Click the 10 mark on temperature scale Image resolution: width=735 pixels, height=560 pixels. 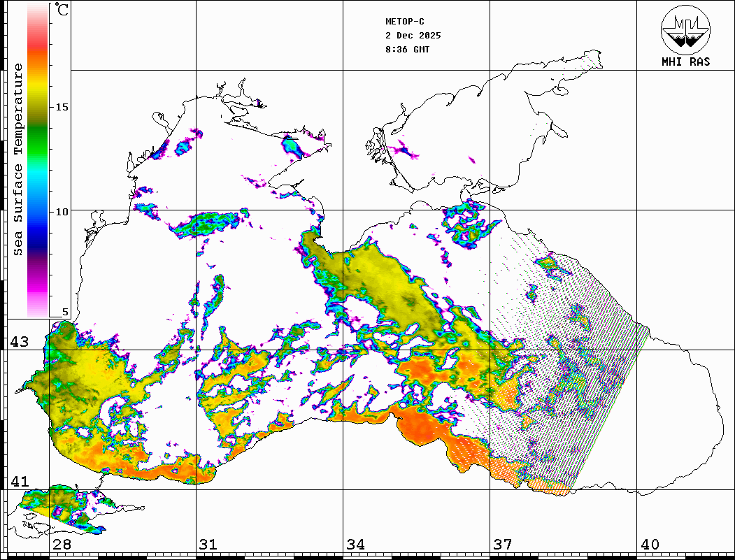pos(62,211)
